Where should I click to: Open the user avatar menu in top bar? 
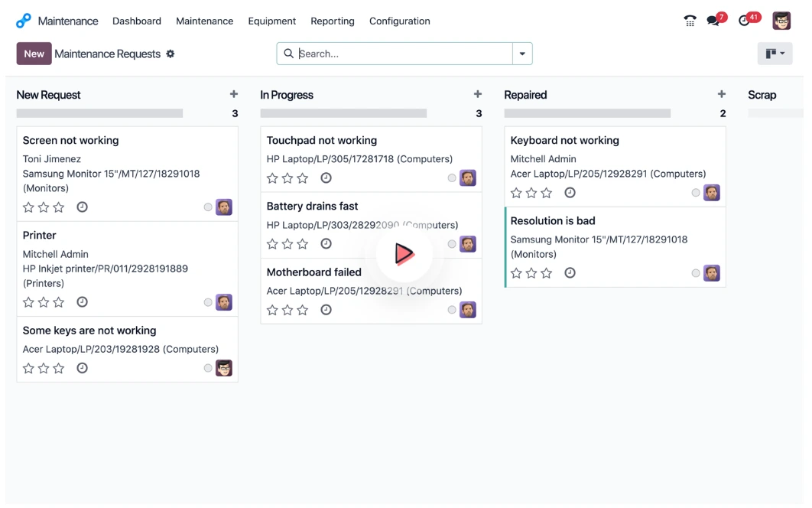pyautogui.click(x=781, y=21)
